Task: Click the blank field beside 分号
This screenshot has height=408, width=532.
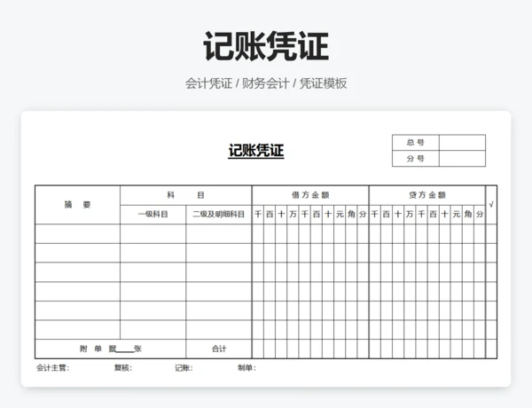Action: [x=462, y=159]
